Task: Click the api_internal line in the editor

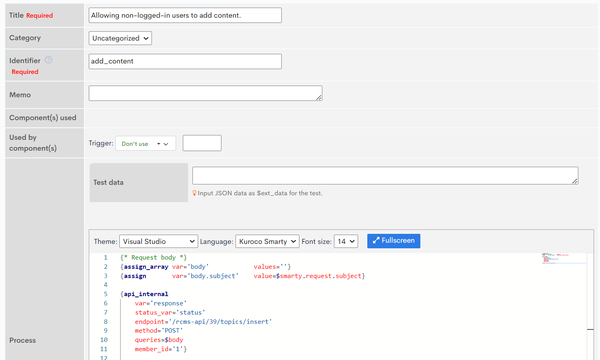Action: click(x=144, y=294)
